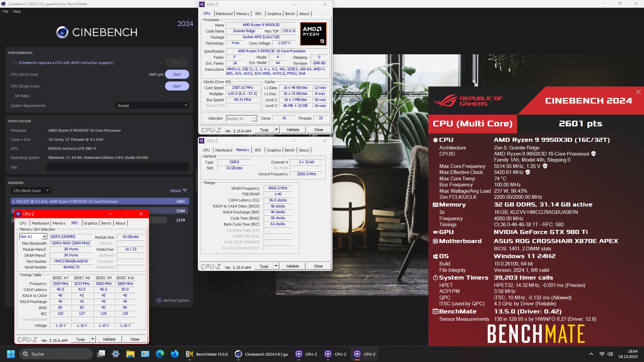Click the Info text field

(117, 167)
